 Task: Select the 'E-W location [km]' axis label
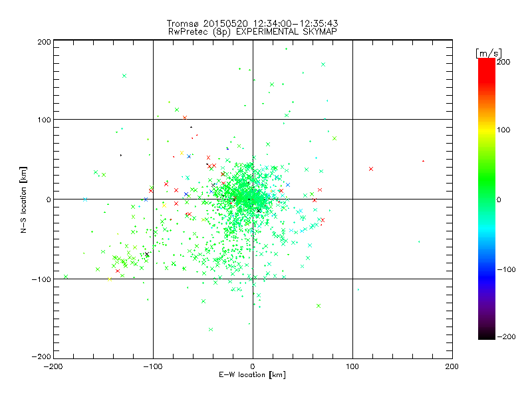click(x=252, y=374)
